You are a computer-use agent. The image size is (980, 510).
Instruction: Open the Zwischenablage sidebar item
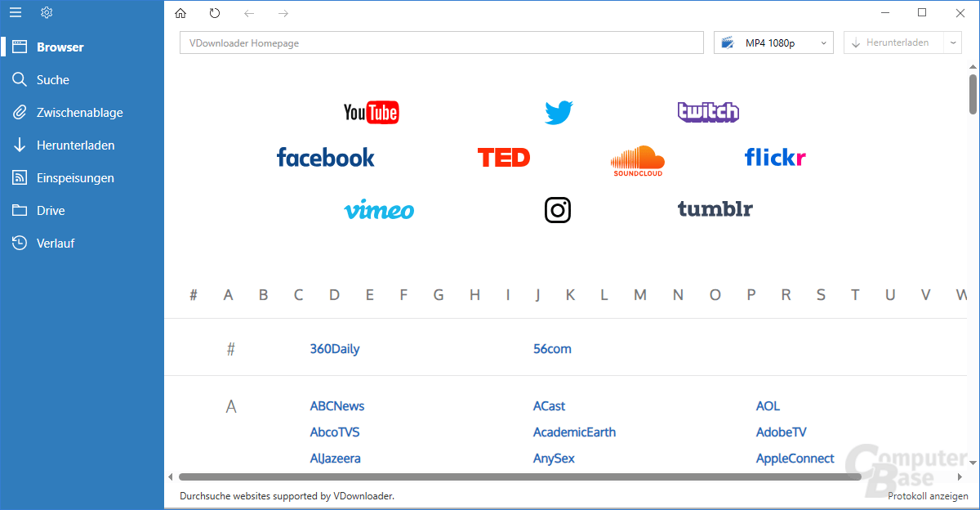(x=82, y=112)
